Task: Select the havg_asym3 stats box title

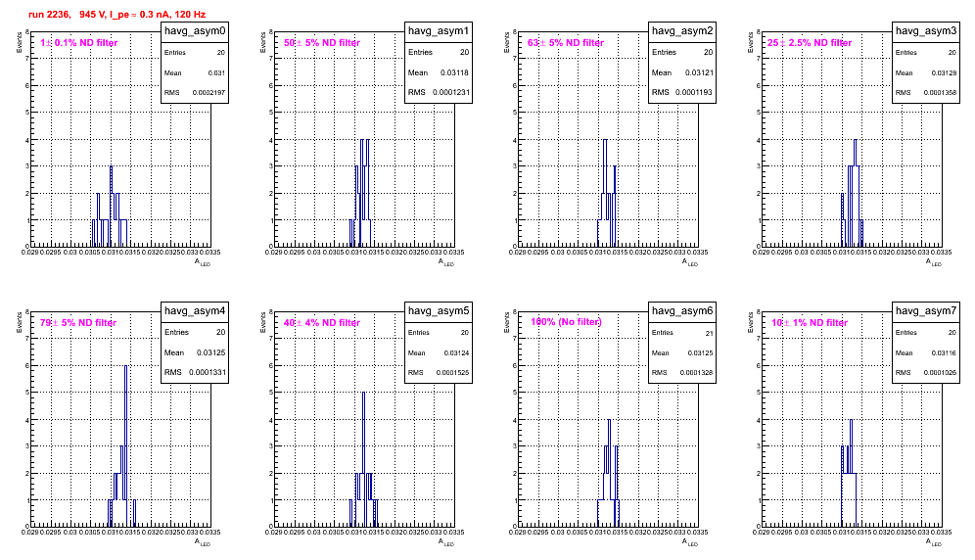Action: (x=926, y=30)
